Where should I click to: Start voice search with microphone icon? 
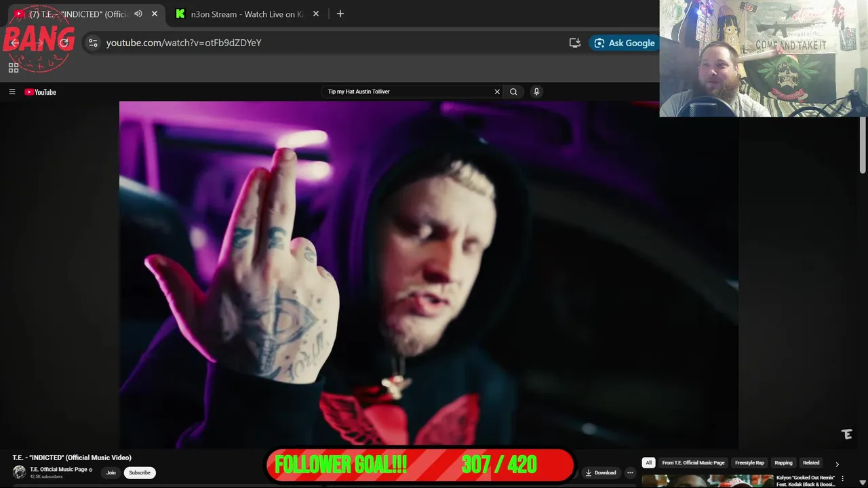point(536,91)
